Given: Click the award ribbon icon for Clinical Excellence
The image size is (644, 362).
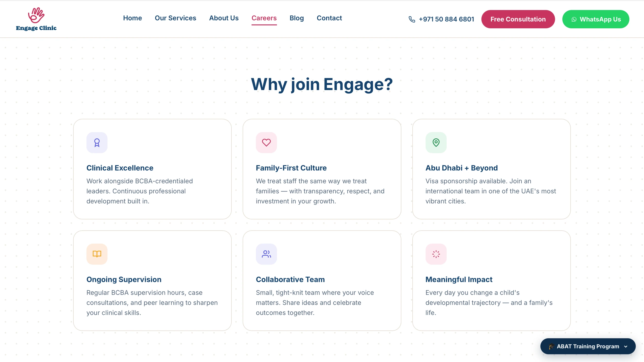Looking at the screenshot, I should coord(97,143).
